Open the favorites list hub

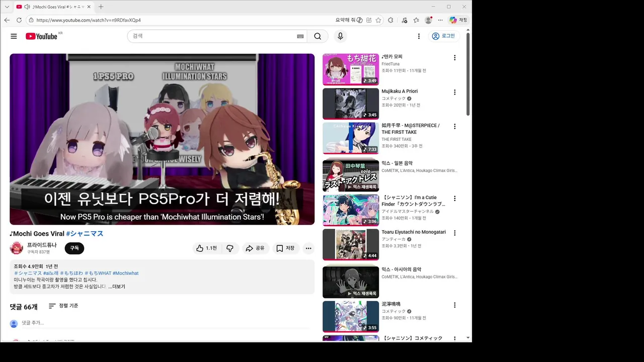click(x=416, y=20)
